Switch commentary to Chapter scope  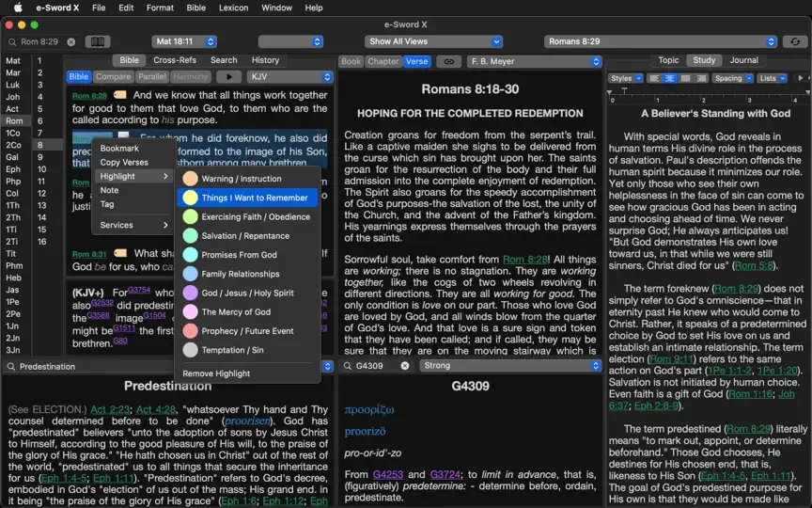[x=383, y=61]
